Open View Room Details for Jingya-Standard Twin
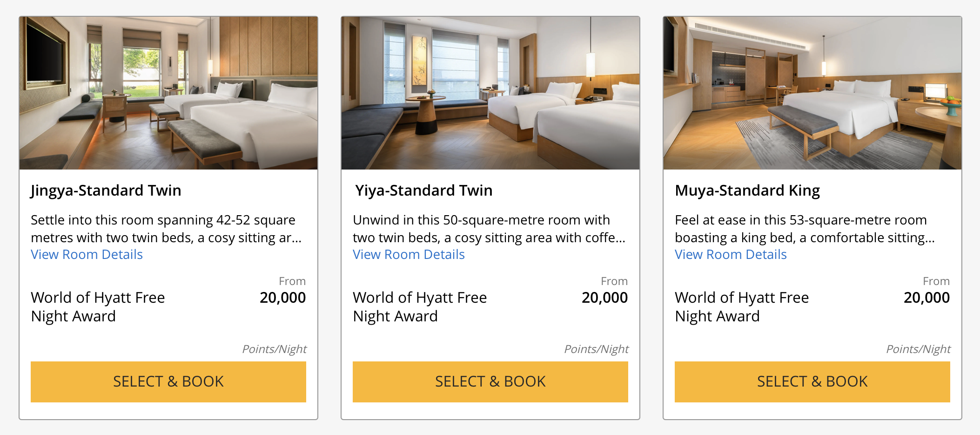 click(x=87, y=254)
